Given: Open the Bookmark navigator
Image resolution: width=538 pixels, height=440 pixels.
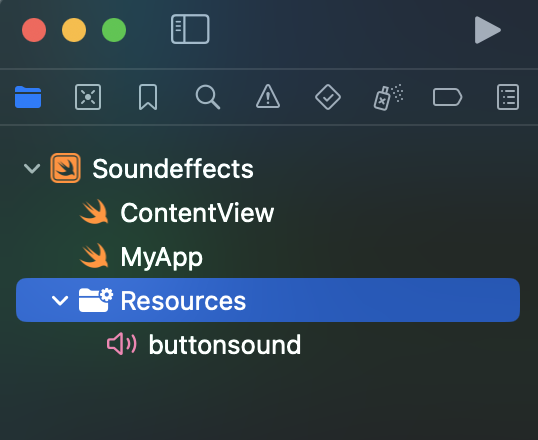Looking at the screenshot, I should point(148,97).
